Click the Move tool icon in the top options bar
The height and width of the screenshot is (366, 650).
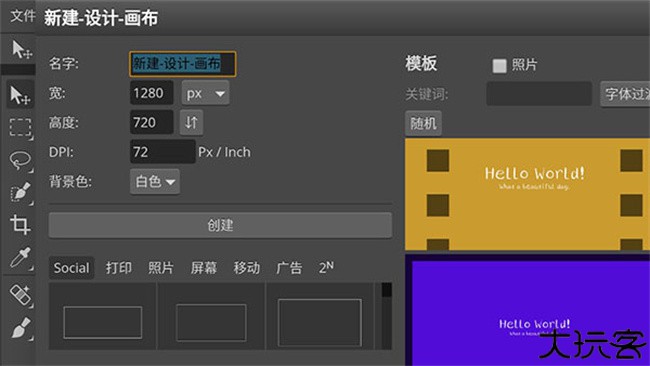coord(21,50)
